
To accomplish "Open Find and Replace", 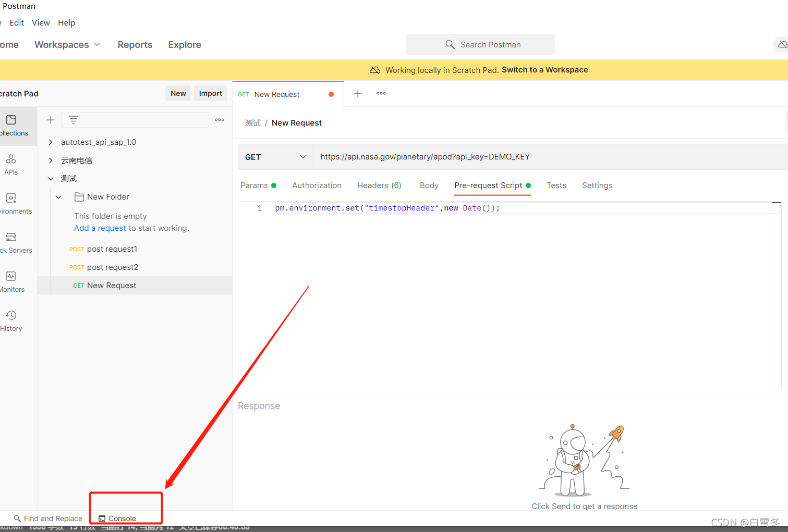I will [x=48, y=518].
